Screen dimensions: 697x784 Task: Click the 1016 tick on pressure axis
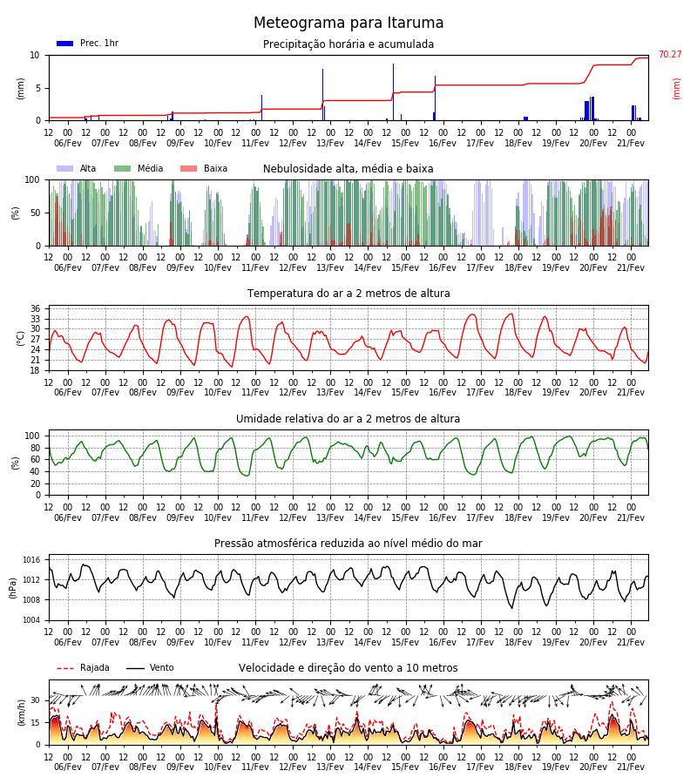[31, 560]
